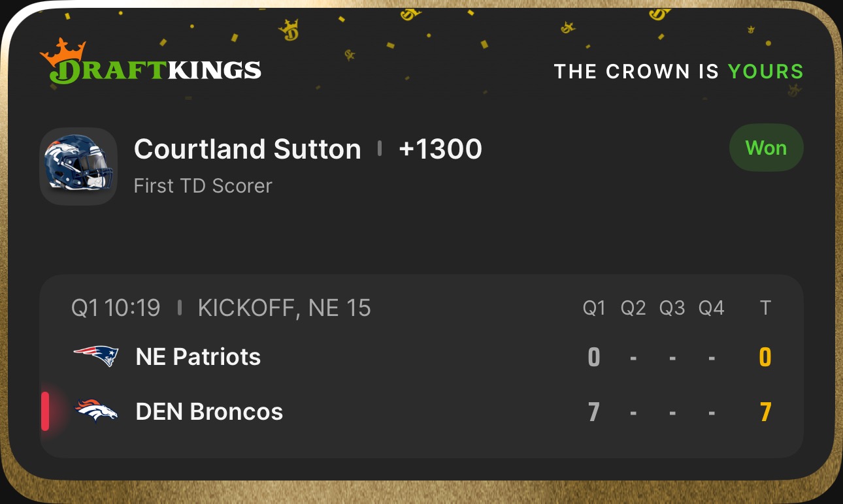
Task: Click the Q1 10:19 game clock
Action: pyautogui.click(x=116, y=308)
